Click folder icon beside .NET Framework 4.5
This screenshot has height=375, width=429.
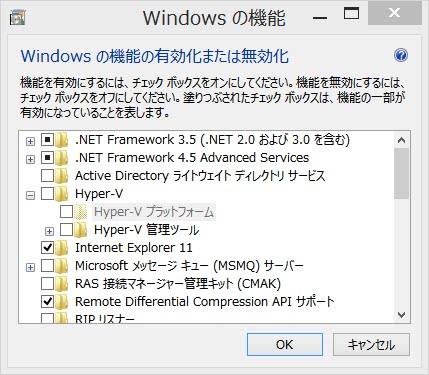tap(62, 158)
